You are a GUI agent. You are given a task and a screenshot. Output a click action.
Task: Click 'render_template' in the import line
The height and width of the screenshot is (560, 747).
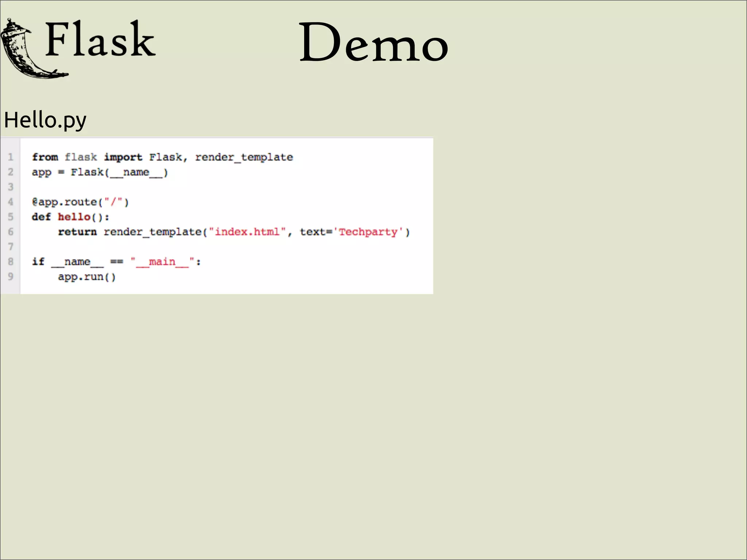[x=244, y=157]
